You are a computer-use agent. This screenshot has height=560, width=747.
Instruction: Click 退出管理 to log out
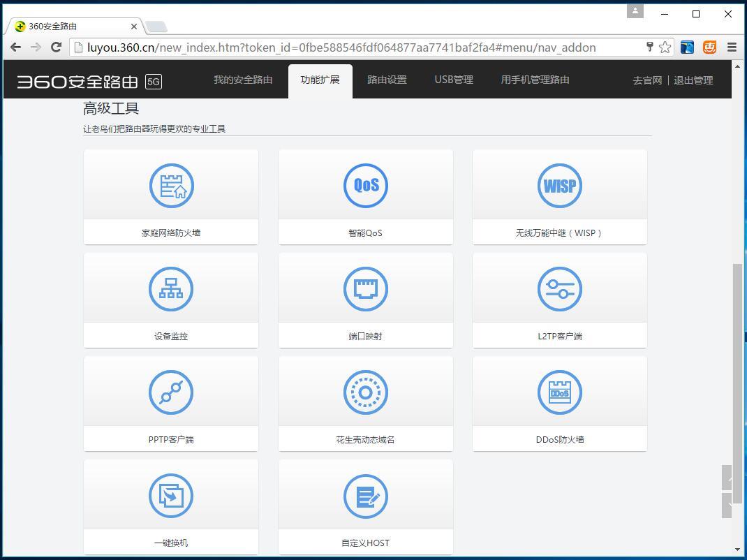693,80
